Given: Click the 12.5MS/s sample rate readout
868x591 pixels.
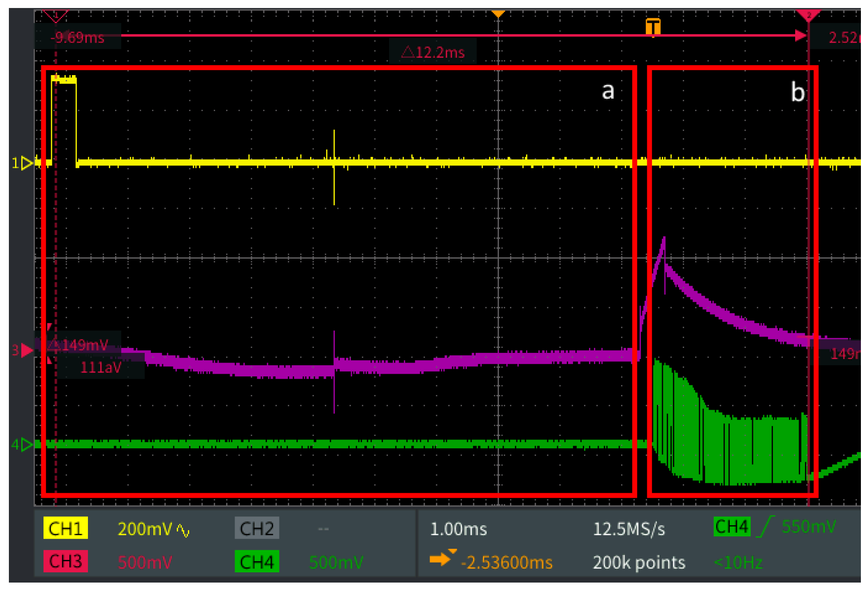Looking at the screenshot, I should [629, 529].
